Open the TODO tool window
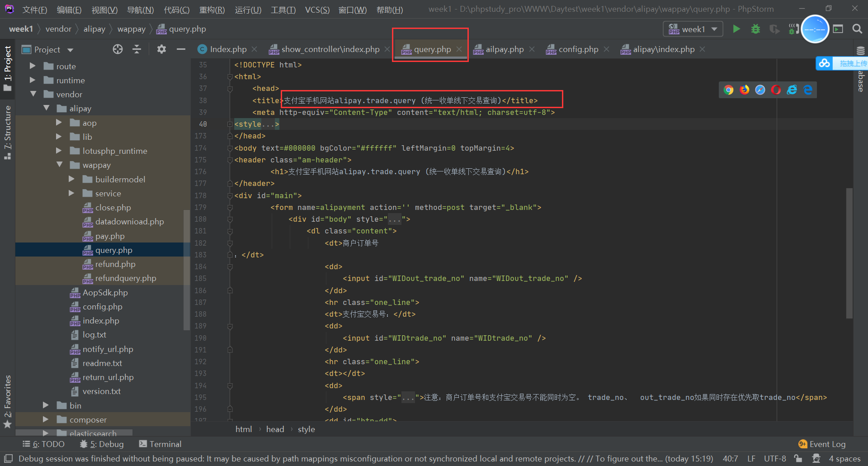The image size is (868, 466). point(43,444)
